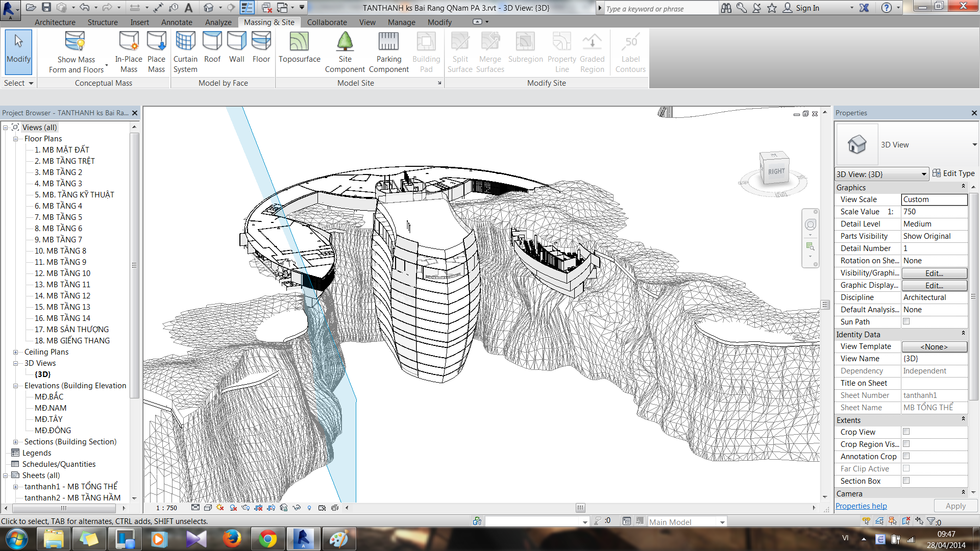Enable the Sun Path checkbox
Viewport: 980px width, 551px height.
[x=906, y=321]
